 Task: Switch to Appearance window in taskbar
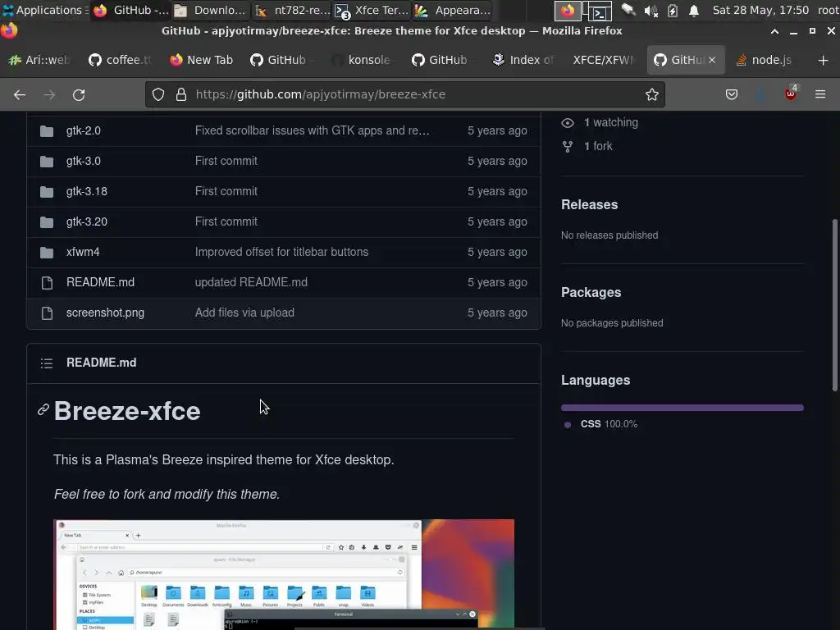point(453,10)
